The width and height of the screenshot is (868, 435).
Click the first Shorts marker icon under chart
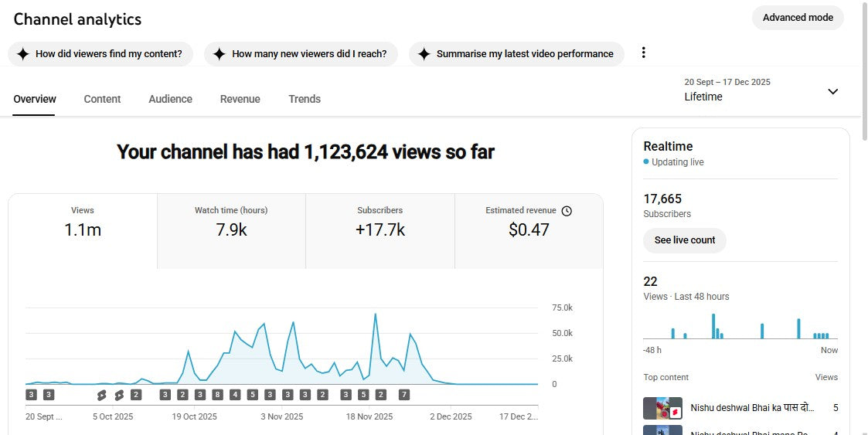coord(101,395)
